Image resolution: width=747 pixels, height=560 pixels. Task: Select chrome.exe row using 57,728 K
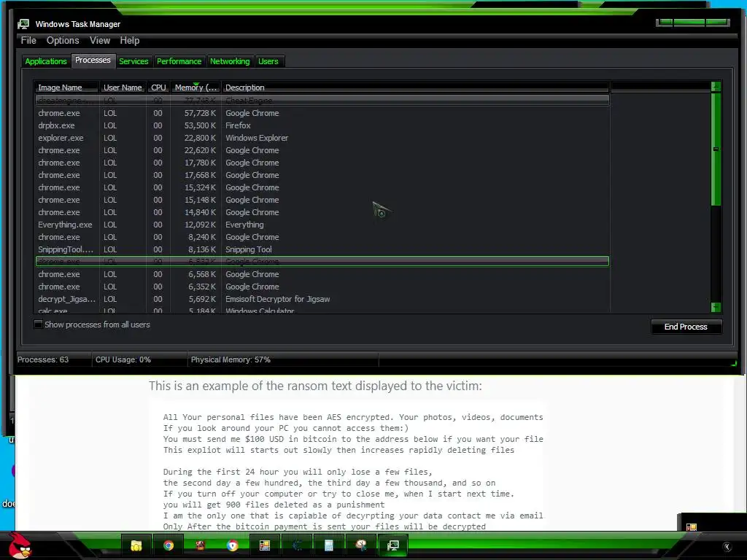coord(322,113)
